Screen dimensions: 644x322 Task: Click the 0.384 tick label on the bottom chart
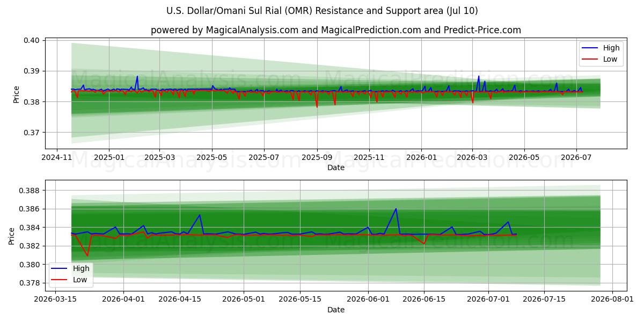pos(30,228)
